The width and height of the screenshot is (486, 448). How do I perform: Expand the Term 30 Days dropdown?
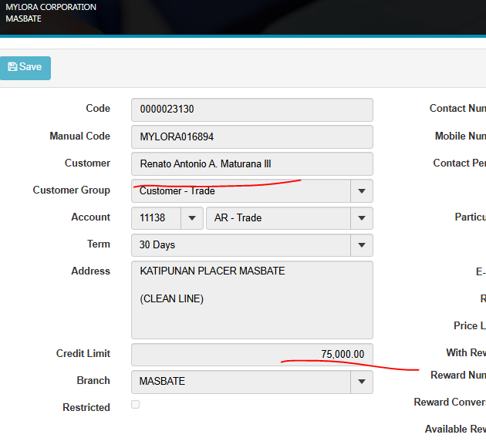(x=361, y=245)
